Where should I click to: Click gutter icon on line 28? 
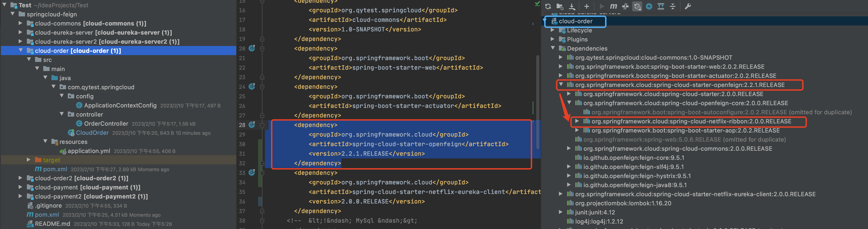coord(252,125)
